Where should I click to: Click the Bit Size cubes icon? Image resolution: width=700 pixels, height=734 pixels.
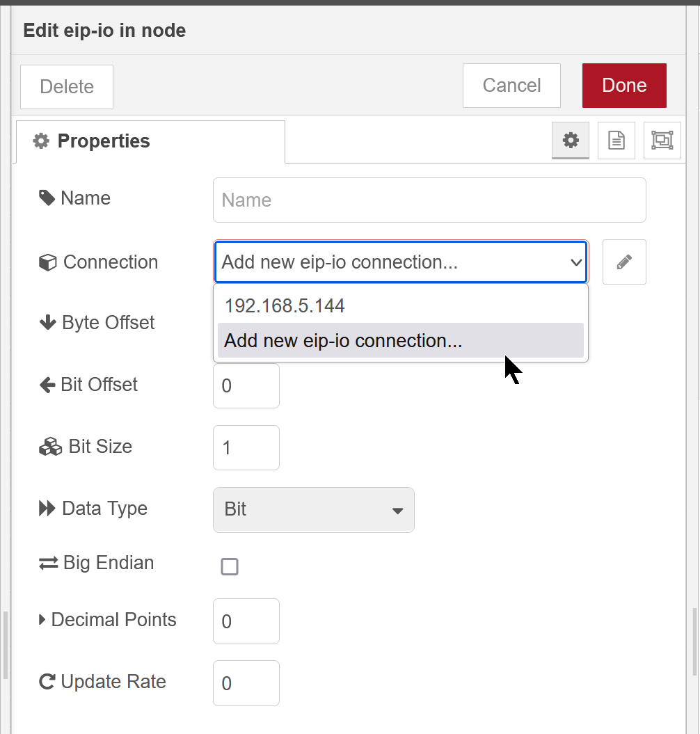(x=50, y=447)
